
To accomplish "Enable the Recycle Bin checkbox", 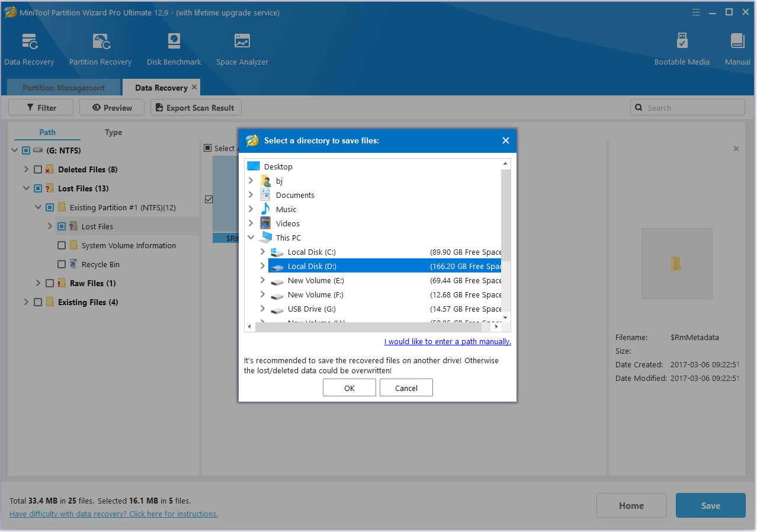I will coord(62,264).
